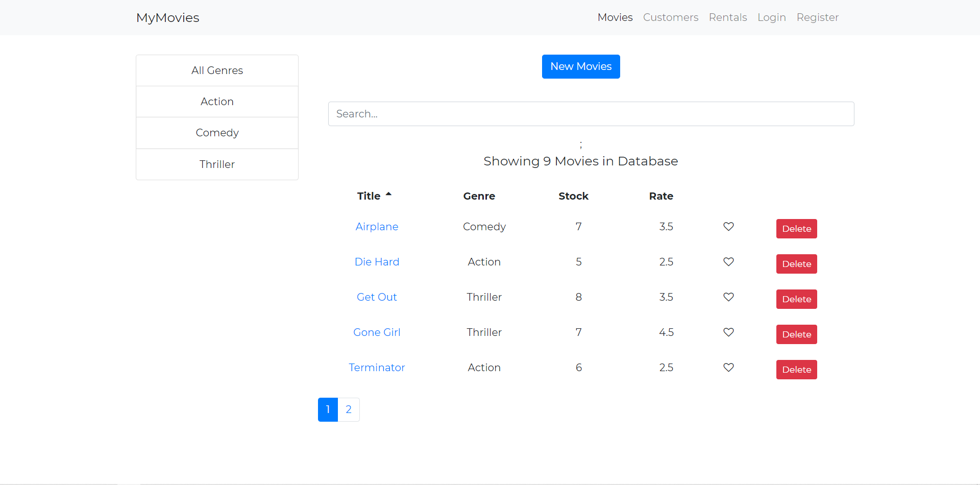Click the heart icon beside Gone Girl
The height and width of the screenshot is (485, 980).
728,332
